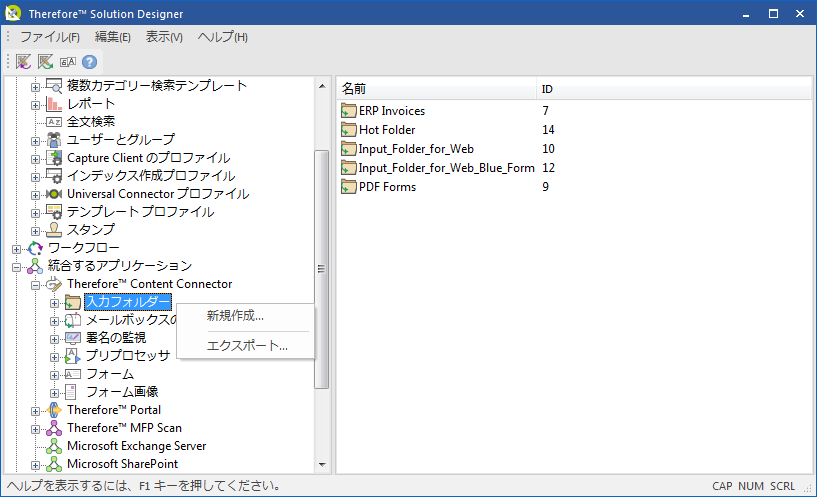Viewport: 817px width, 497px height.
Task: Click the Microsoft Exchange Server icon
Action: 54,446
